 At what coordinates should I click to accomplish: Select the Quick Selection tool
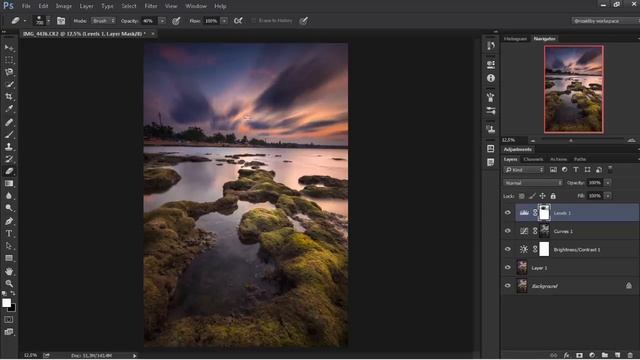9,84
